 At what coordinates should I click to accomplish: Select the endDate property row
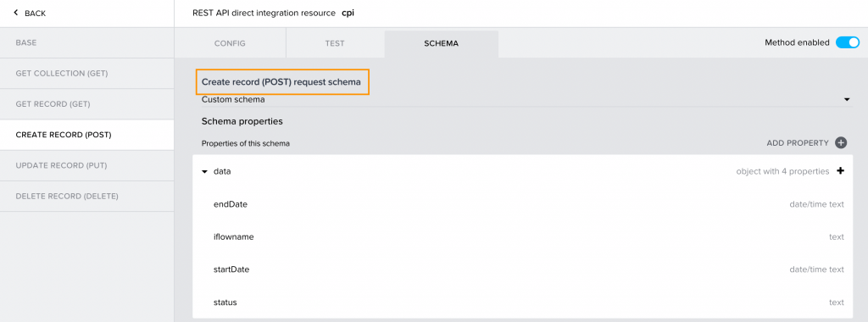click(x=522, y=204)
